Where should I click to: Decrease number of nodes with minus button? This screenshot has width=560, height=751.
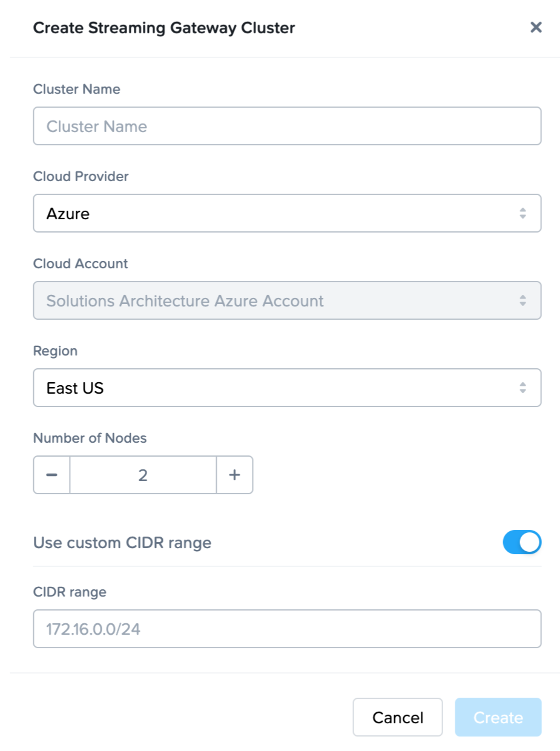coord(52,475)
